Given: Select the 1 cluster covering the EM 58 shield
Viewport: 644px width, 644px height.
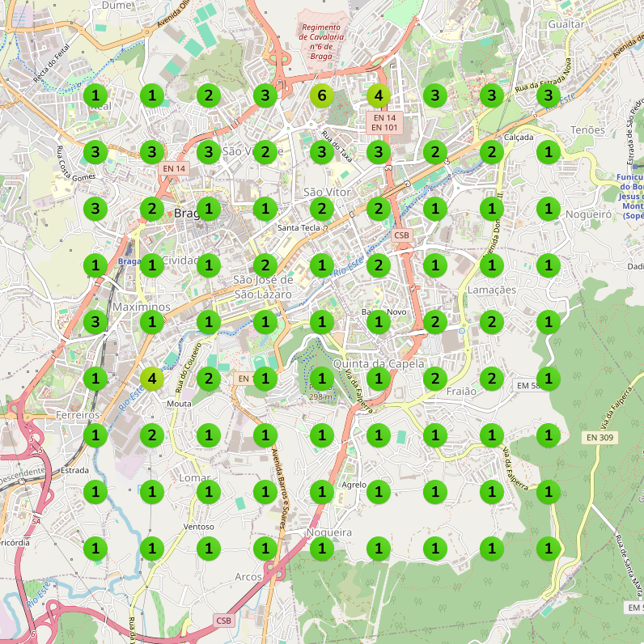Looking at the screenshot, I should 549,379.
